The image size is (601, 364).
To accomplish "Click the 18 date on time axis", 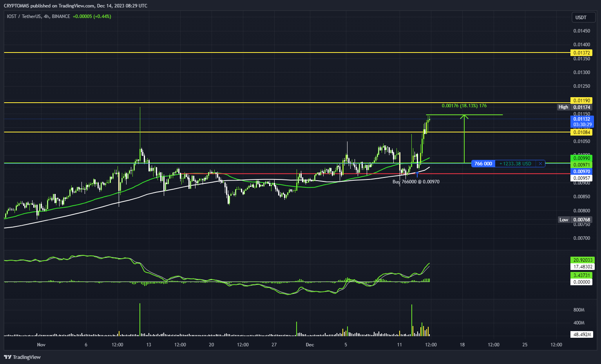I will [x=462, y=345].
